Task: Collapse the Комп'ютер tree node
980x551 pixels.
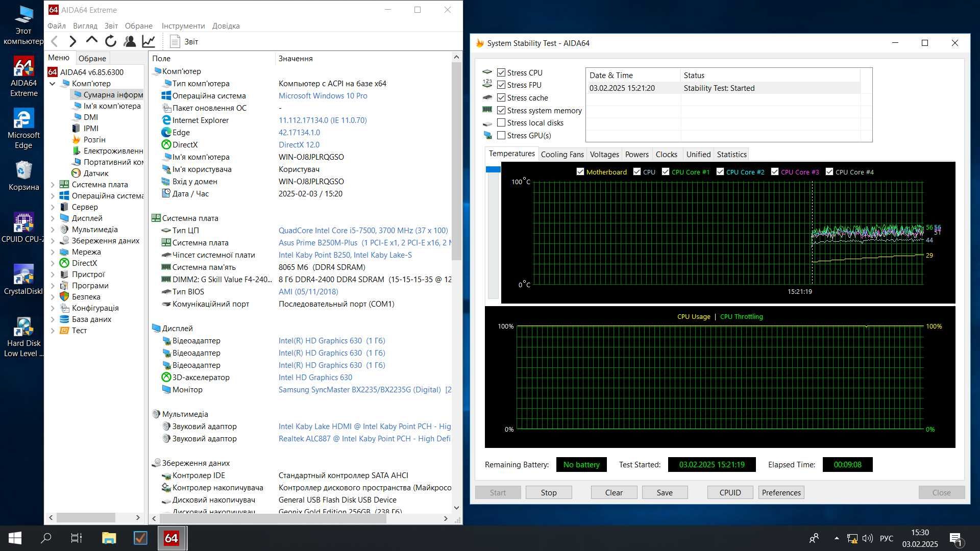Action: [53, 83]
